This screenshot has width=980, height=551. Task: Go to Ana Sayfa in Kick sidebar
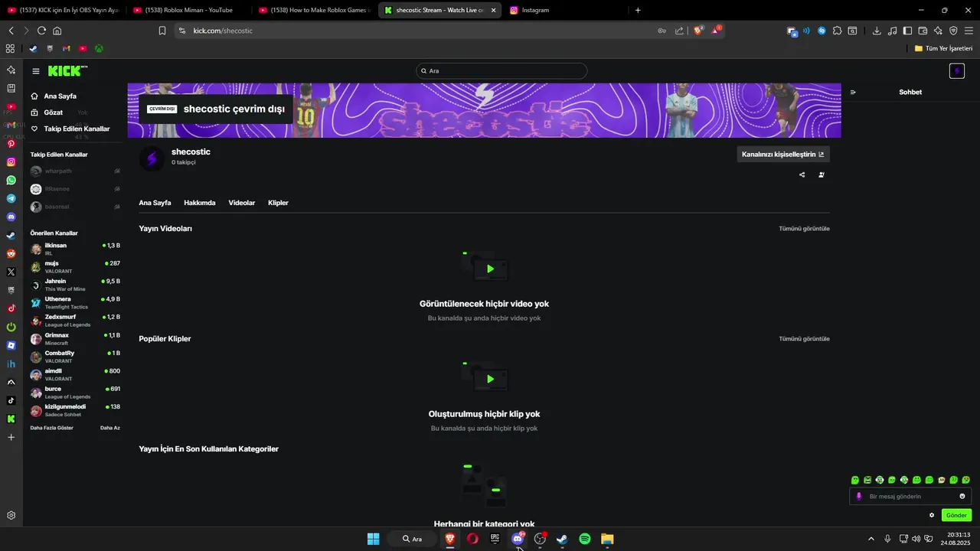pos(54,96)
